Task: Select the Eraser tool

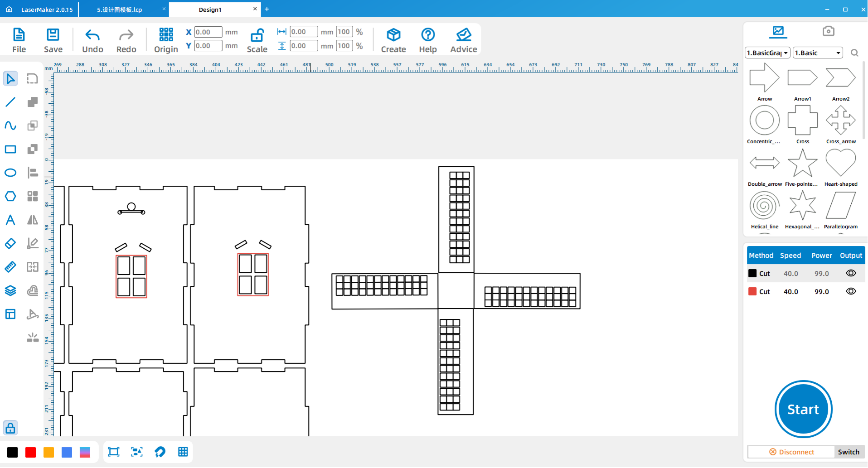Action: click(x=10, y=243)
